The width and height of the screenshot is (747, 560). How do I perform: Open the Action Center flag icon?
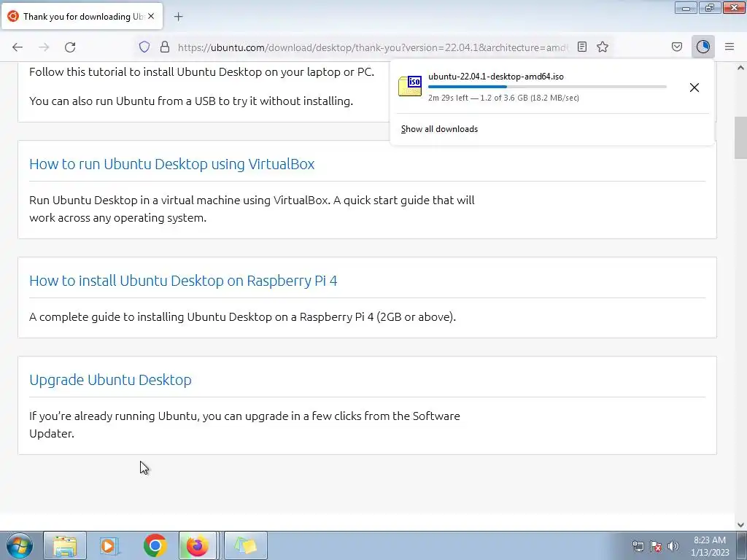pos(656,546)
